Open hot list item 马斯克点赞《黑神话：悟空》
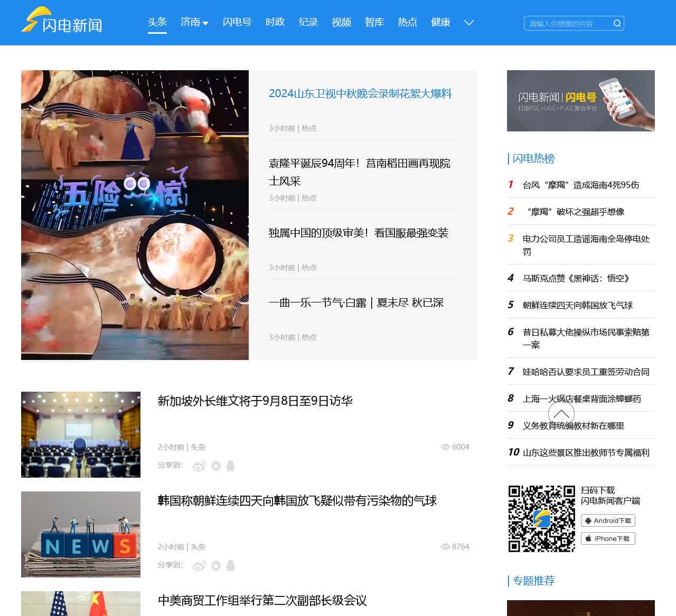This screenshot has height=616, width=676. click(576, 278)
